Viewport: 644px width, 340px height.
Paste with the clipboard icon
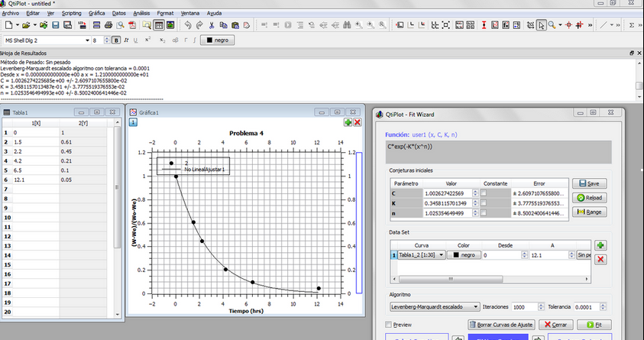pos(235,25)
